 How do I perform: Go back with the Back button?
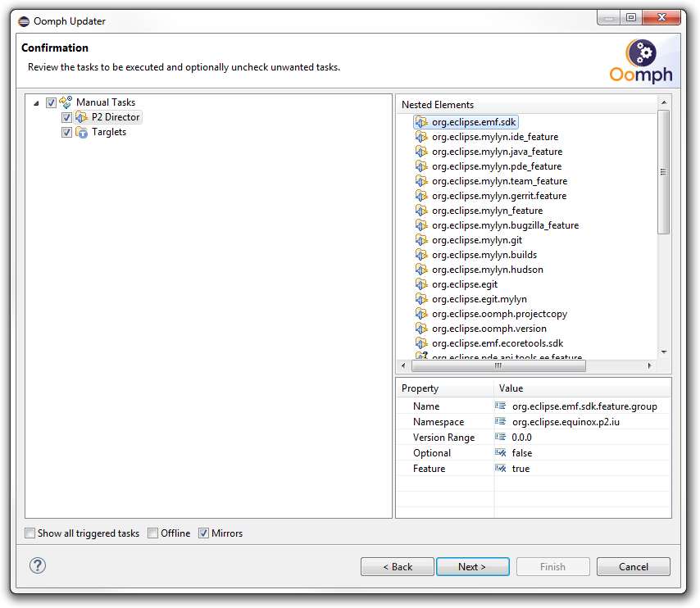pos(398,566)
